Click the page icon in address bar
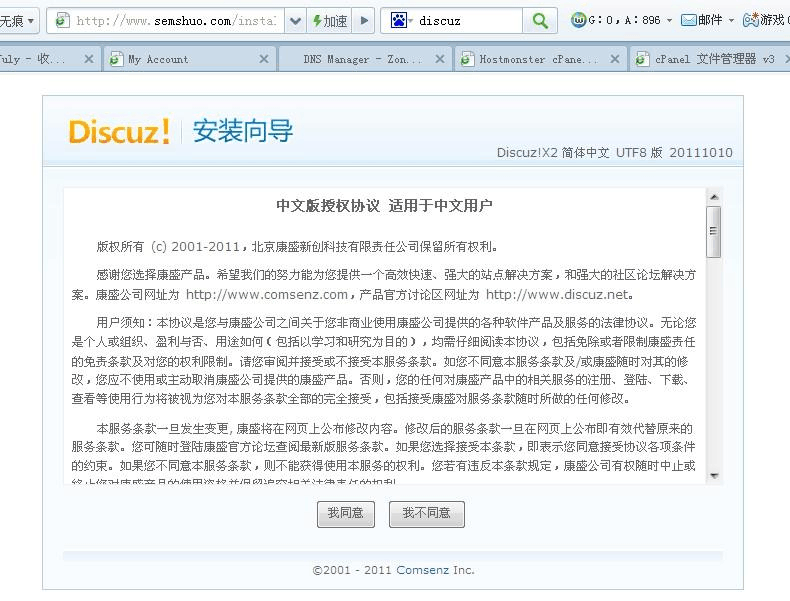The height and width of the screenshot is (601, 790). (62, 21)
